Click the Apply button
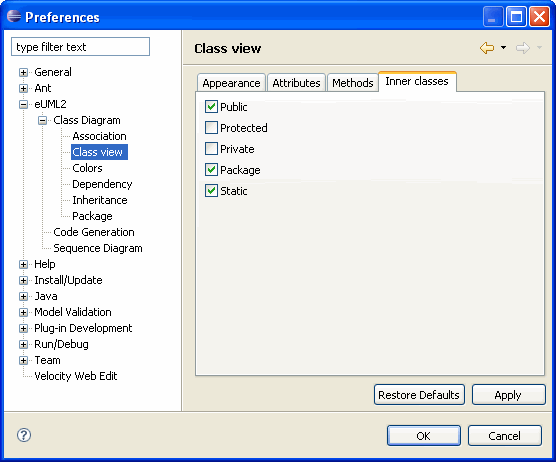Screen dimensions: 556x462 click(x=508, y=395)
